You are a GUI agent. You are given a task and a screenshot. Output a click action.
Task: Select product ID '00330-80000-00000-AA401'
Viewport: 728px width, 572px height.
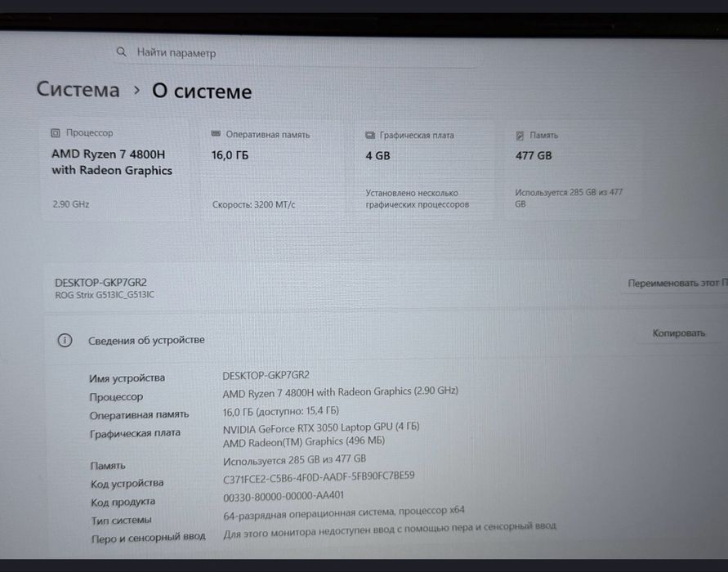click(x=284, y=496)
